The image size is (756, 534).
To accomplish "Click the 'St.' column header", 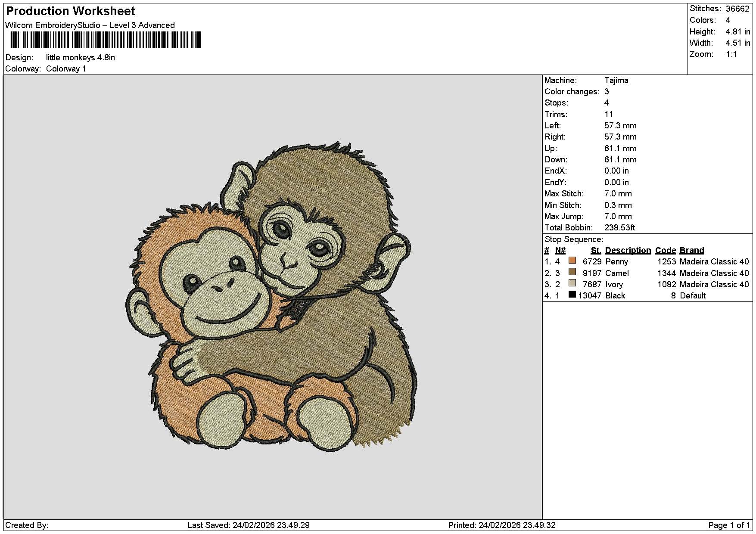I will click(596, 251).
